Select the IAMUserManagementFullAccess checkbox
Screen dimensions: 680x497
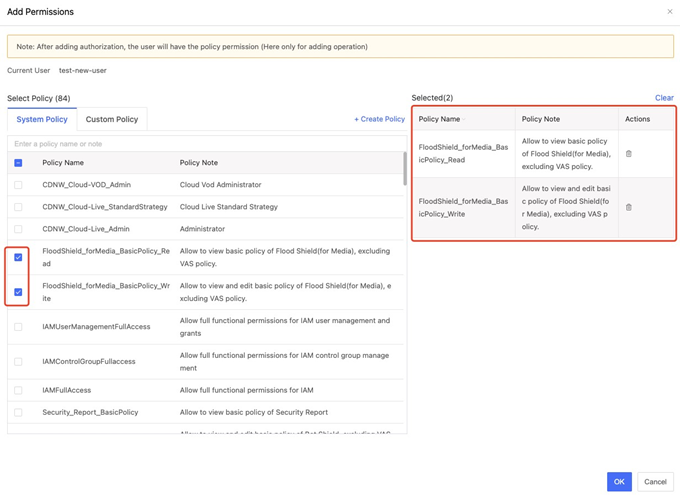[18, 326]
